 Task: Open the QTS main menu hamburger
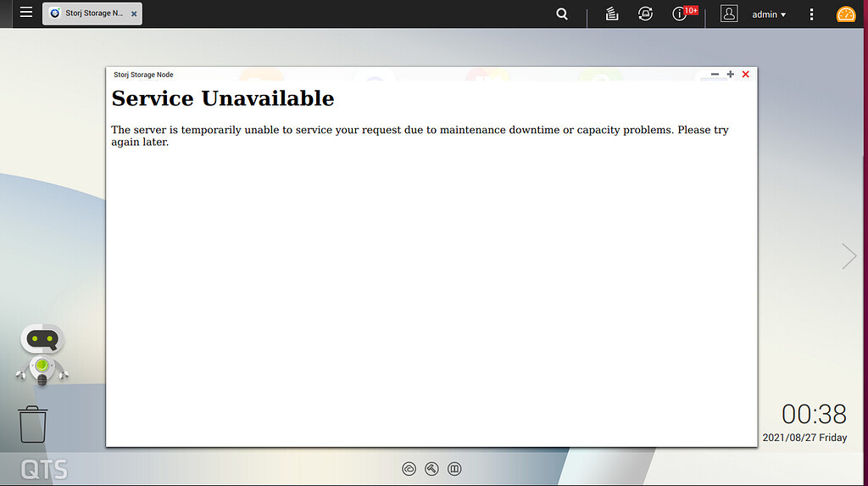click(x=26, y=13)
